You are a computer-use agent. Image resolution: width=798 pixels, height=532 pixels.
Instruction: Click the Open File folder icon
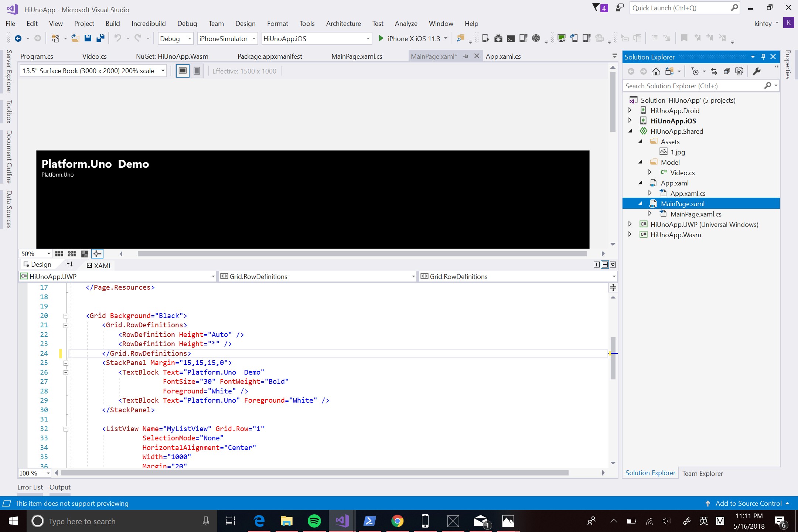click(75, 38)
